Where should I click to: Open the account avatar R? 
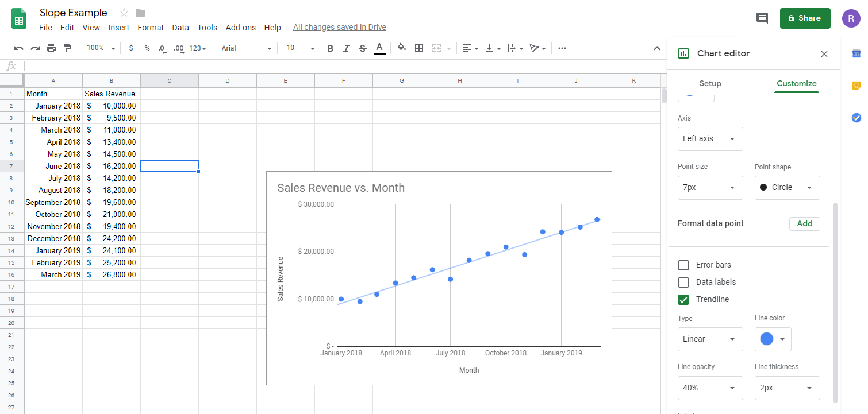851,18
